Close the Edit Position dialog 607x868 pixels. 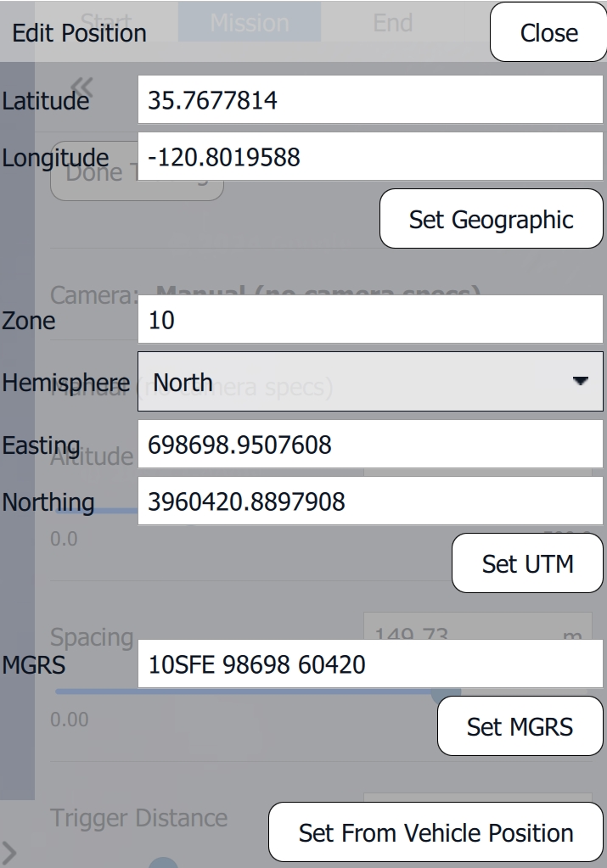548,32
